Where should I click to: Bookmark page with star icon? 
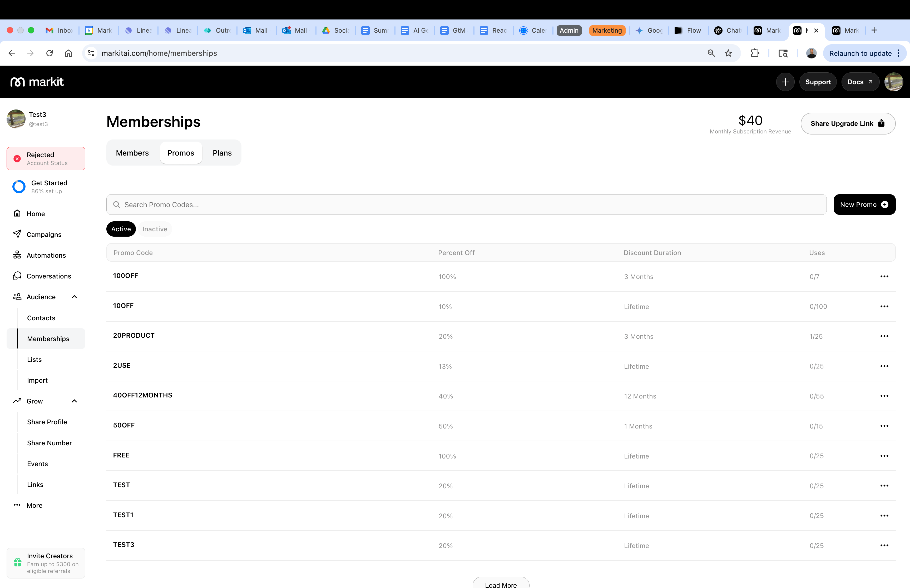(728, 53)
